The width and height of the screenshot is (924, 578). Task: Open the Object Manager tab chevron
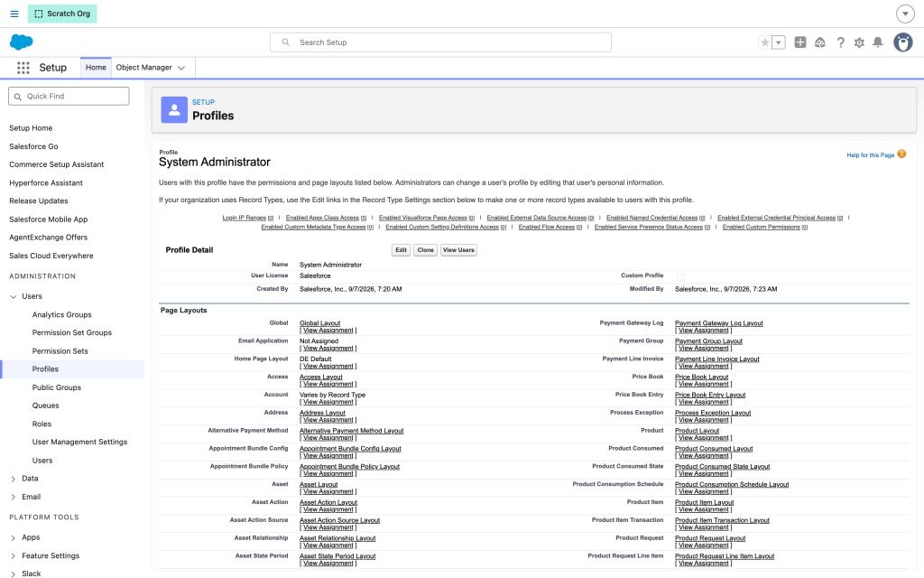coord(181,68)
